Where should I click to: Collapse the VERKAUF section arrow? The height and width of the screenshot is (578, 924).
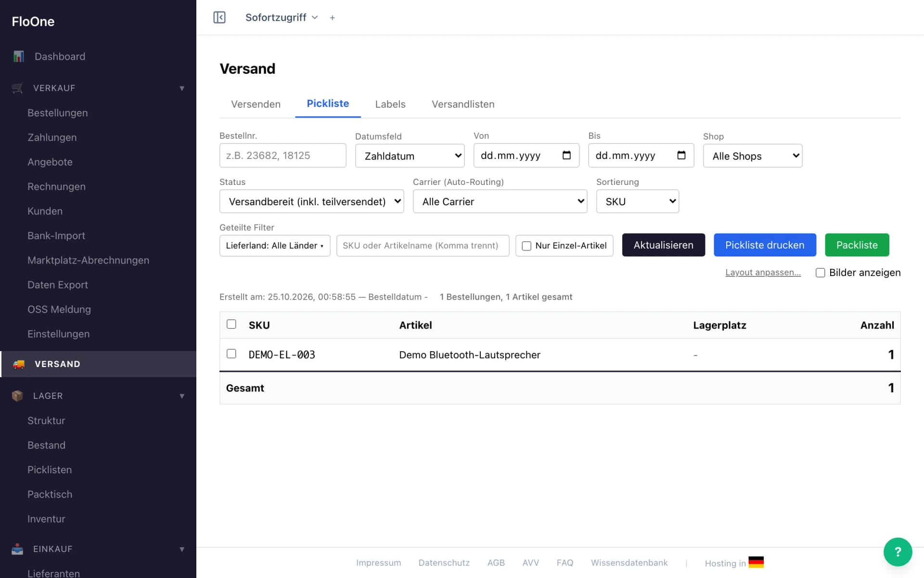182,88
